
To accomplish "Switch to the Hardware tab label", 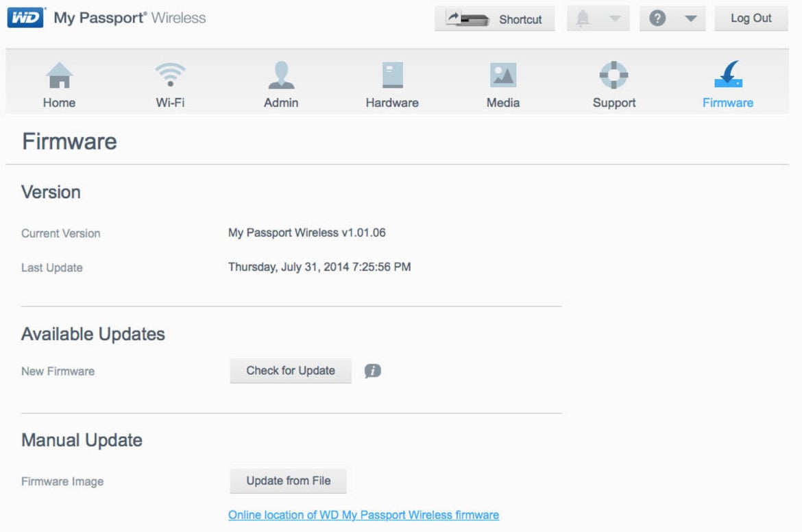I will pyautogui.click(x=392, y=103).
